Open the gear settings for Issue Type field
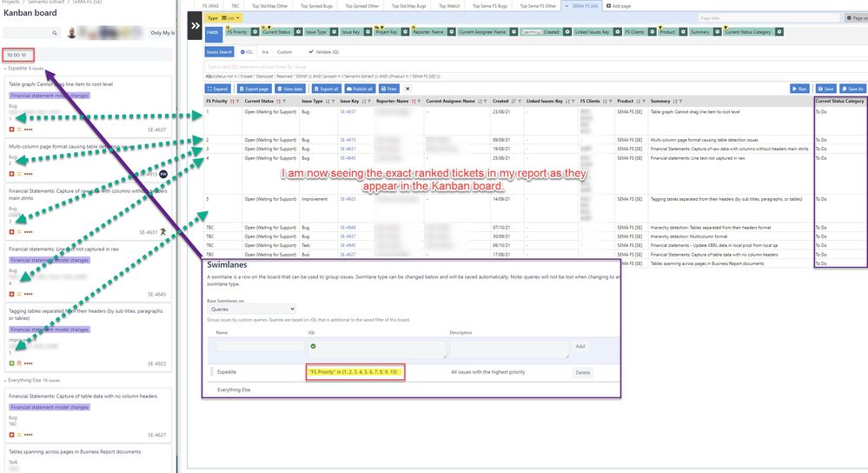868x473 pixels. click(334, 32)
